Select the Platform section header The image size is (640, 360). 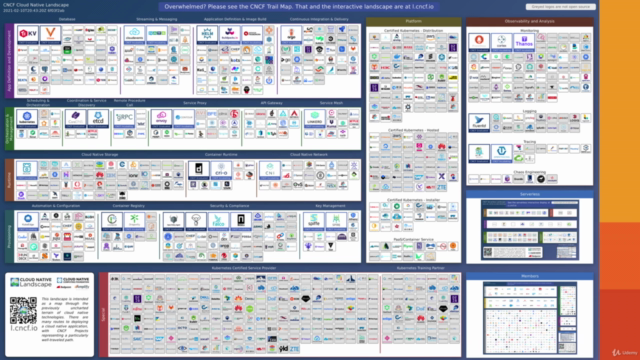(x=413, y=21)
